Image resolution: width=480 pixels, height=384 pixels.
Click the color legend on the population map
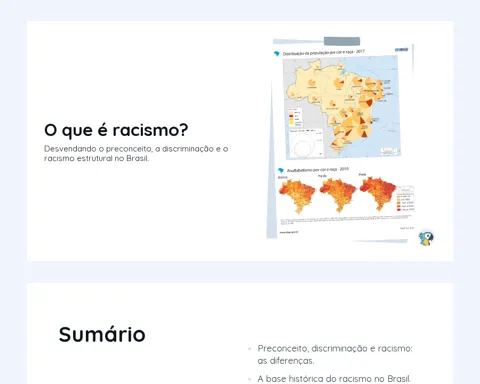295,117
